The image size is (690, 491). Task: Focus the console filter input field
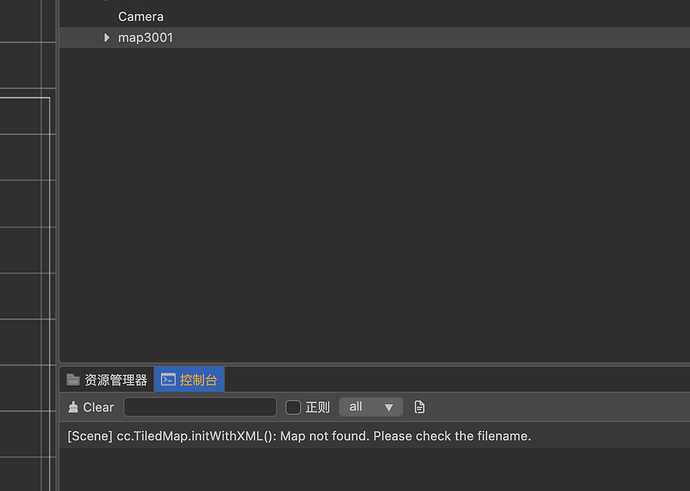pos(200,407)
